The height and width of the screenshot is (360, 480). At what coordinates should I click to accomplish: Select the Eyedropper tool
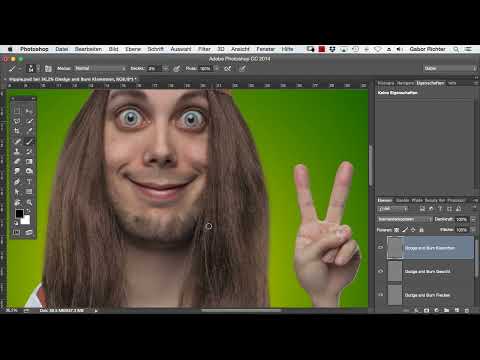pyautogui.click(x=29, y=131)
